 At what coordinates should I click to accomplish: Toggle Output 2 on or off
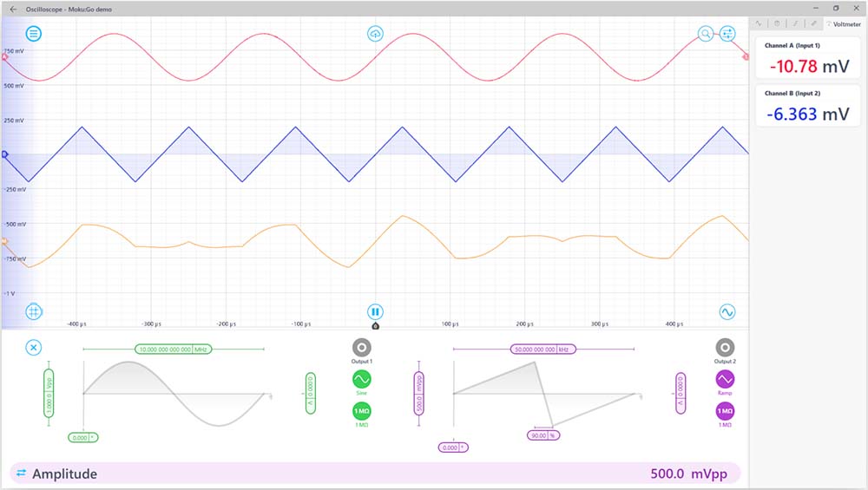click(x=725, y=346)
